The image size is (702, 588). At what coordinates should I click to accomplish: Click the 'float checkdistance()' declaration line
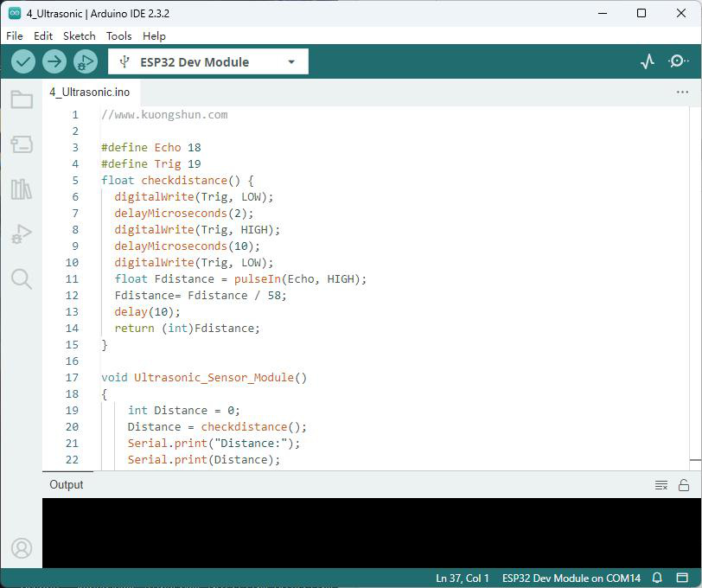tap(177, 181)
